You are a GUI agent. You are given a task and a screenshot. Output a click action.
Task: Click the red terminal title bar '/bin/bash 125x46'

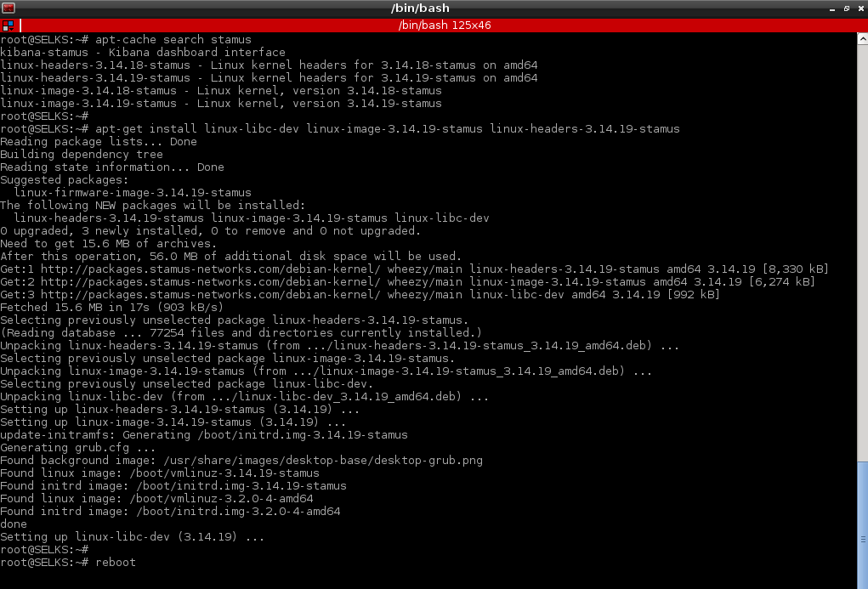click(x=444, y=25)
